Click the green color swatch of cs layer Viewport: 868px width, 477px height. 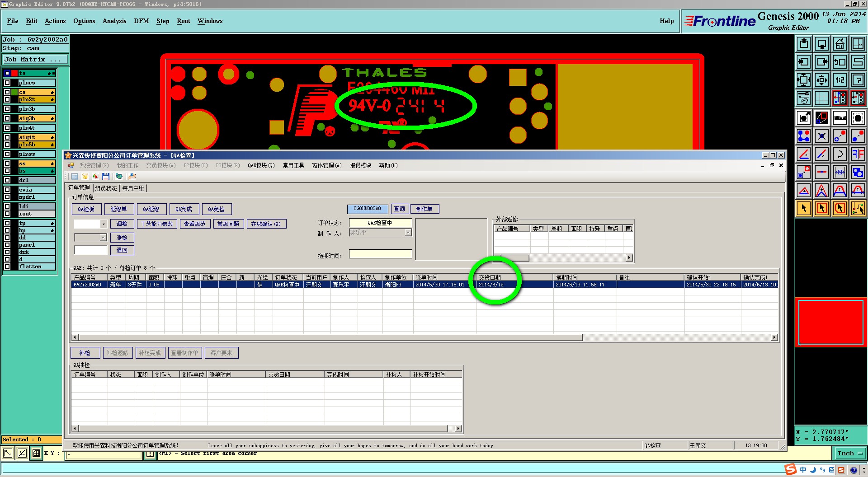click(15, 92)
